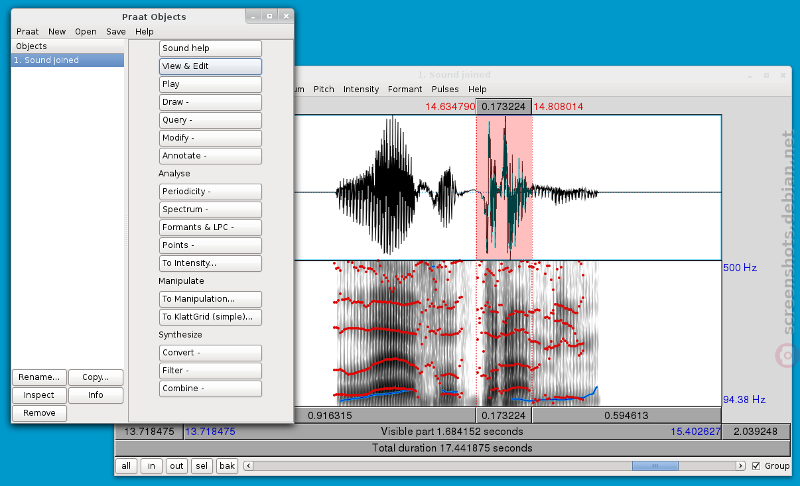Open the Praat menu
The width and height of the screenshot is (800, 486).
pos(28,32)
